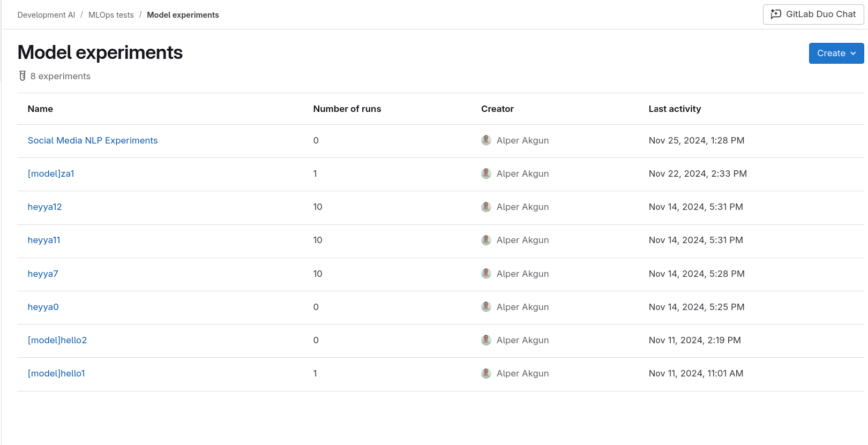868x445 pixels.
Task: Open the [model]hello1 experiment
Action: pos(56,373)
